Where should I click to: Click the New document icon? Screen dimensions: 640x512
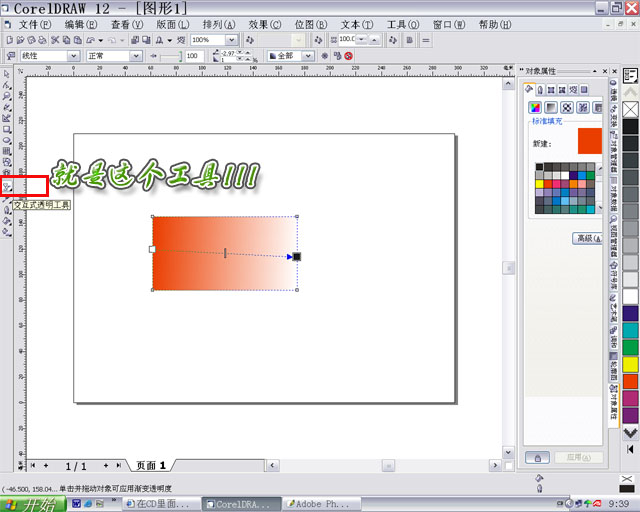(9, 40)
